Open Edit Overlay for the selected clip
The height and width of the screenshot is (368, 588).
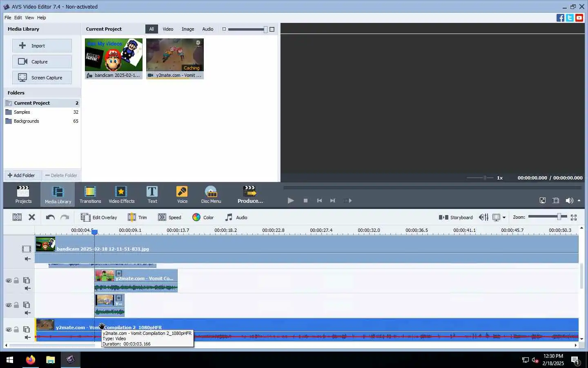[x=99, y=218]
